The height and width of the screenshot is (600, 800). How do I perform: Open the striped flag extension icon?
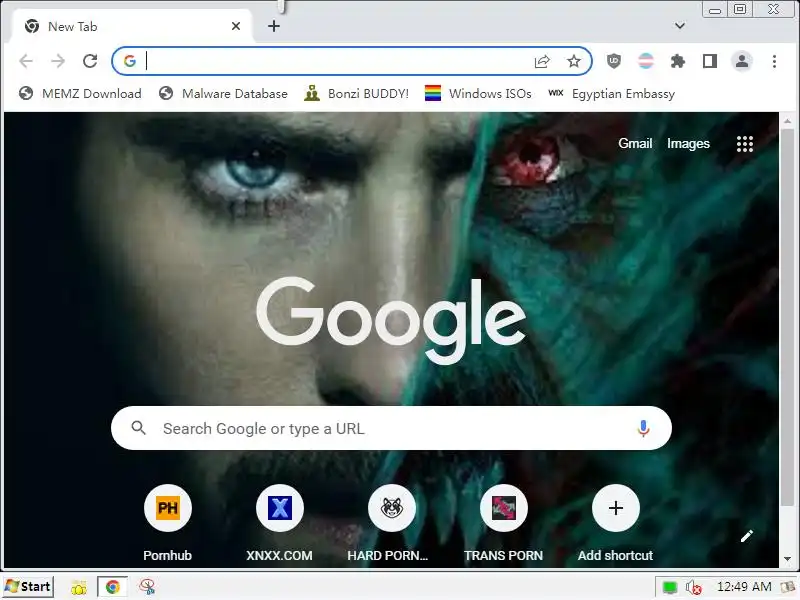click(646, 61)
